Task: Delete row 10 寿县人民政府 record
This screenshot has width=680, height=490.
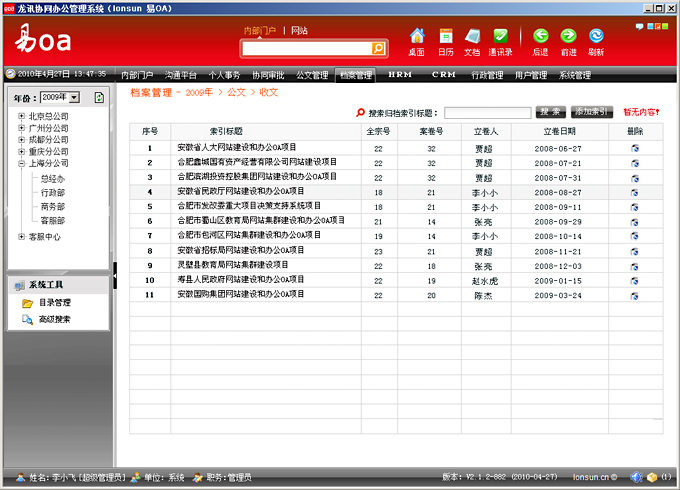Action: 635,281
